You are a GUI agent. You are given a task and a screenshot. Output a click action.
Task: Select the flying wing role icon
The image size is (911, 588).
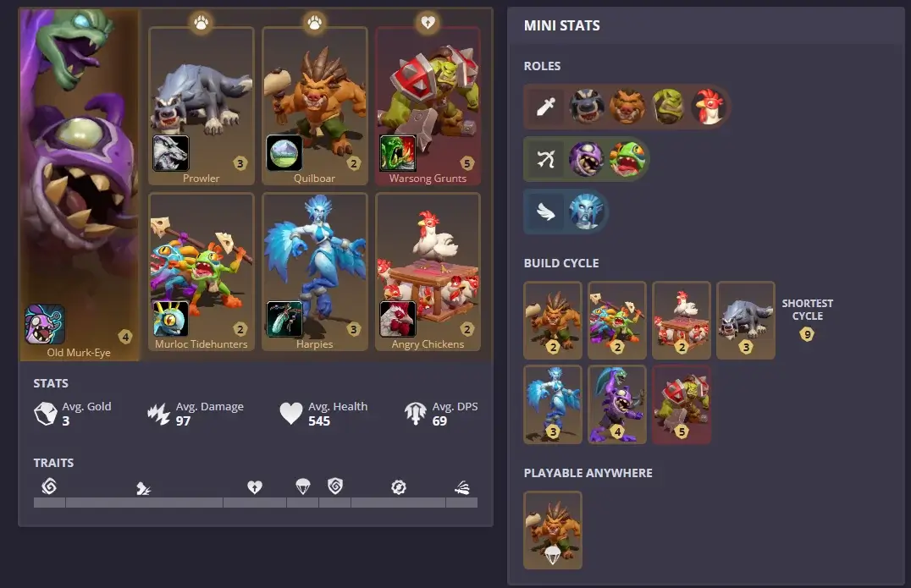pos(545,212)
